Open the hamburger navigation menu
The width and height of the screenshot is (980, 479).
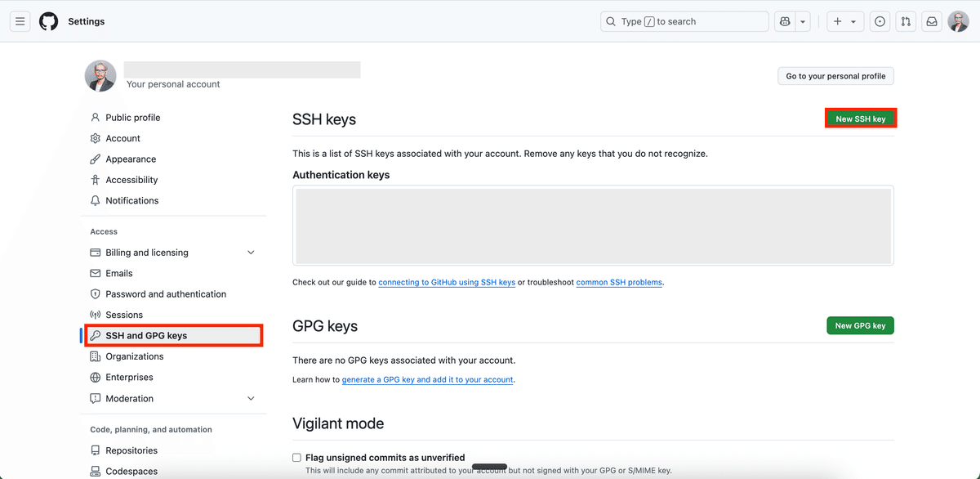pos(20,21)
